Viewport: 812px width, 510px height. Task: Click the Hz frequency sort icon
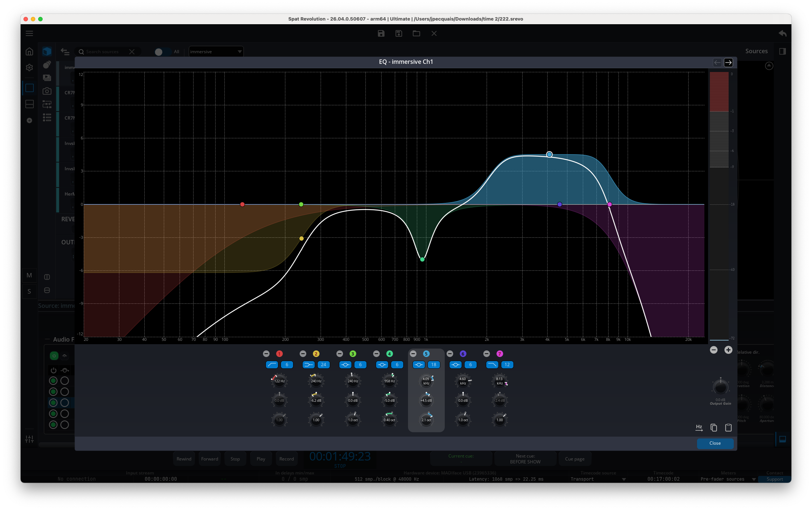coord(699,427)
